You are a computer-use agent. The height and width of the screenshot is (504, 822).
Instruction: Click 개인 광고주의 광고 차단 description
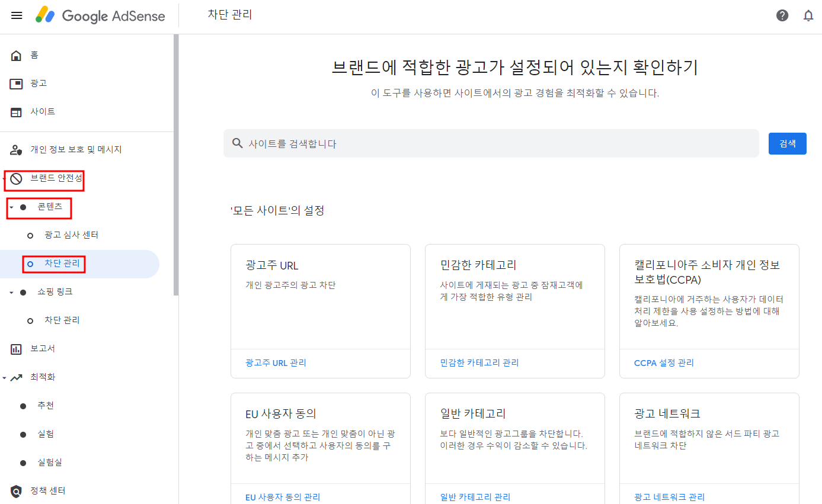click(x=290, y=285)
